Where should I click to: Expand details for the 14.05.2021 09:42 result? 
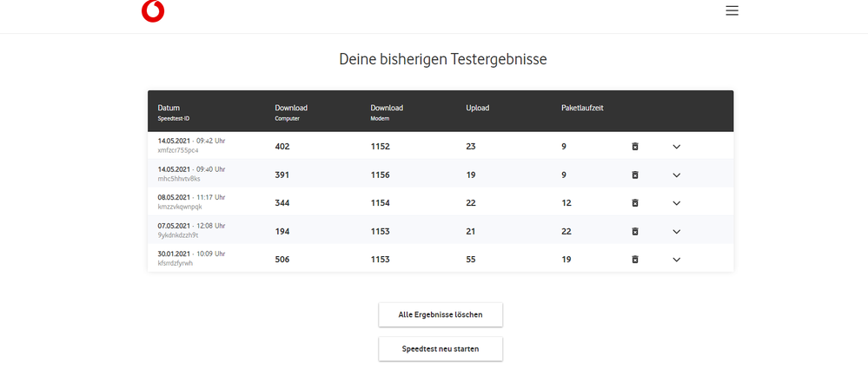pyautogui.click(x=676, y=146)
